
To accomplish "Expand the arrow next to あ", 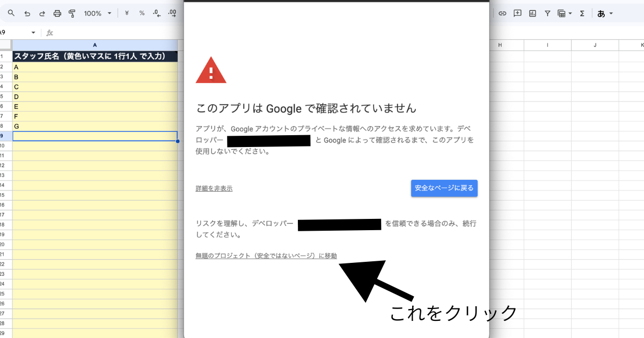I will click(x=611, y=13).
